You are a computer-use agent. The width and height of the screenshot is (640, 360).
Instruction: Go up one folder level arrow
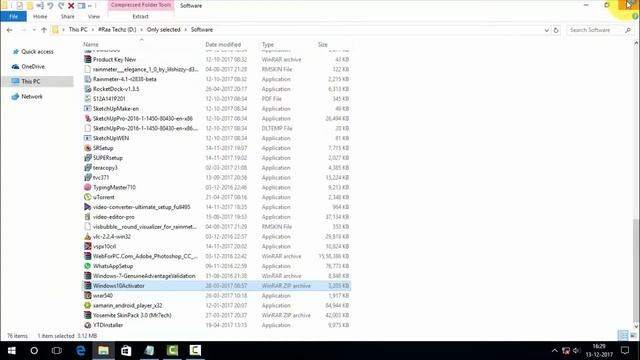[x=44, y=30]
